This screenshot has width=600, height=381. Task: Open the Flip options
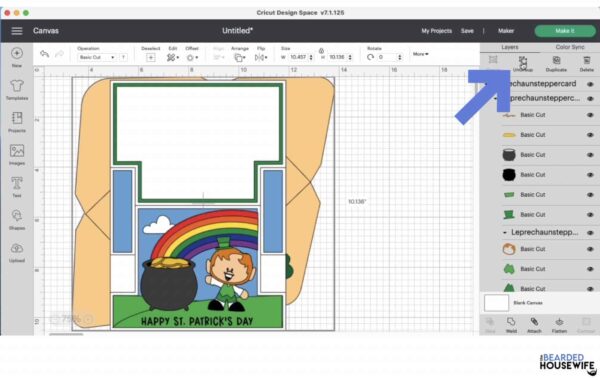coord(261,57)
